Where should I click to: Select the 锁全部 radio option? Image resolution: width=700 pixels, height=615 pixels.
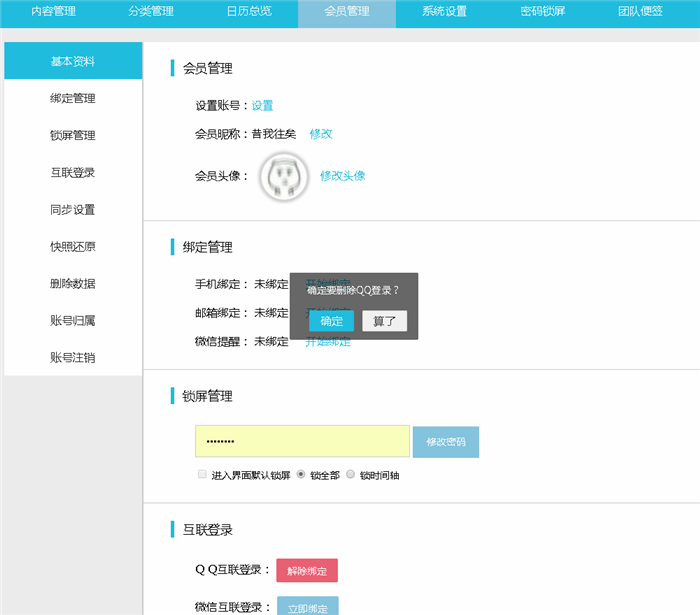tap(301, 474)
